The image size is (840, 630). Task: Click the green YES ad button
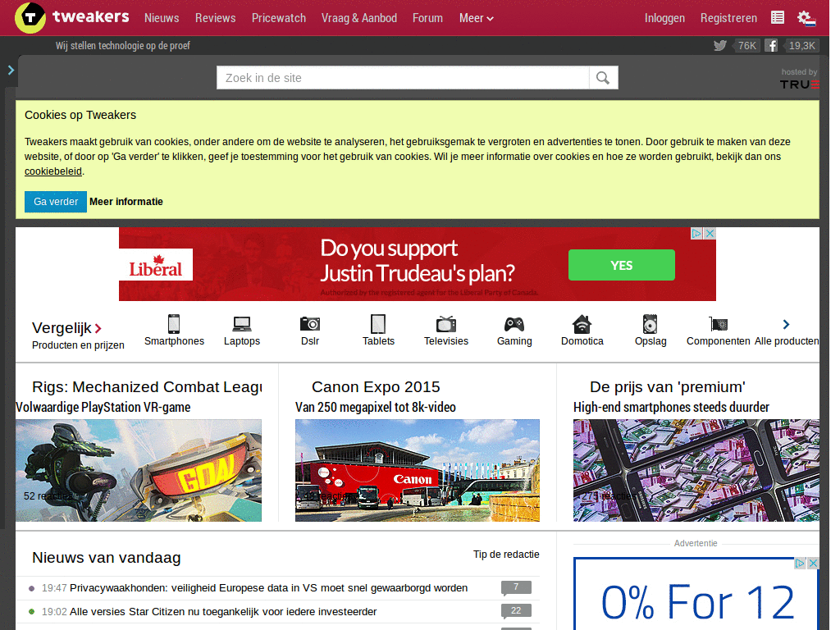(x=622, y=265)
